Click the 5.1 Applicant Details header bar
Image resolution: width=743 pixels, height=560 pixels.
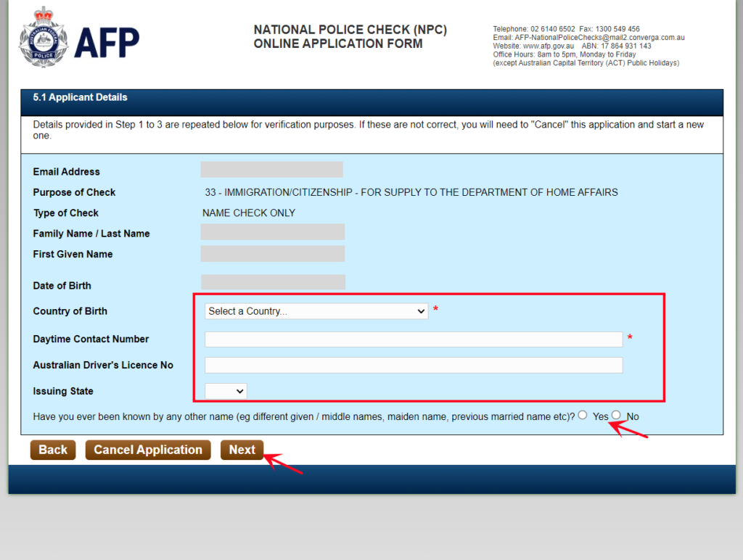(80, 97)
